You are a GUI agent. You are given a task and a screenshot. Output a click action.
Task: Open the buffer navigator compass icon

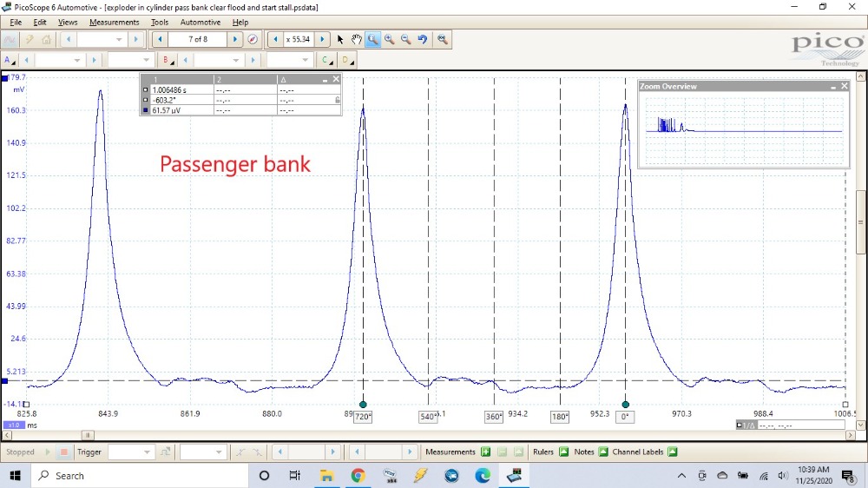click(x=253, y=40)
